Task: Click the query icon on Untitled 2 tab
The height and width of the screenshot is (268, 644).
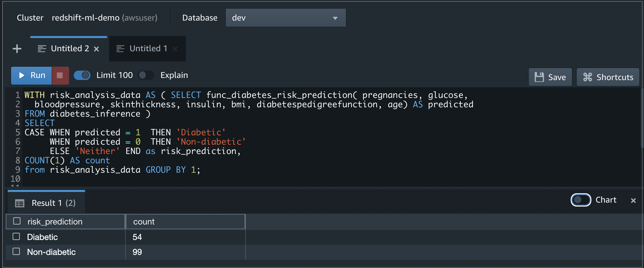Action: coord(42,48)
